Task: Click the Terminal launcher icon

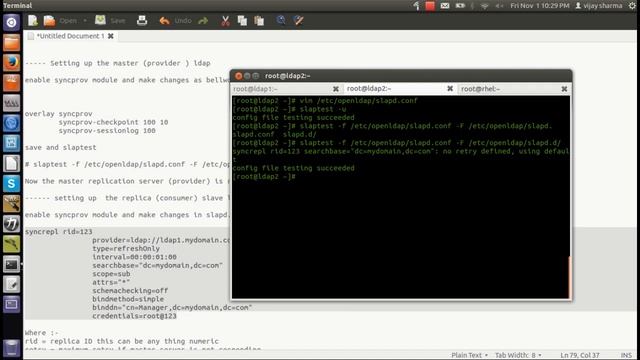Action: point(11,264)
